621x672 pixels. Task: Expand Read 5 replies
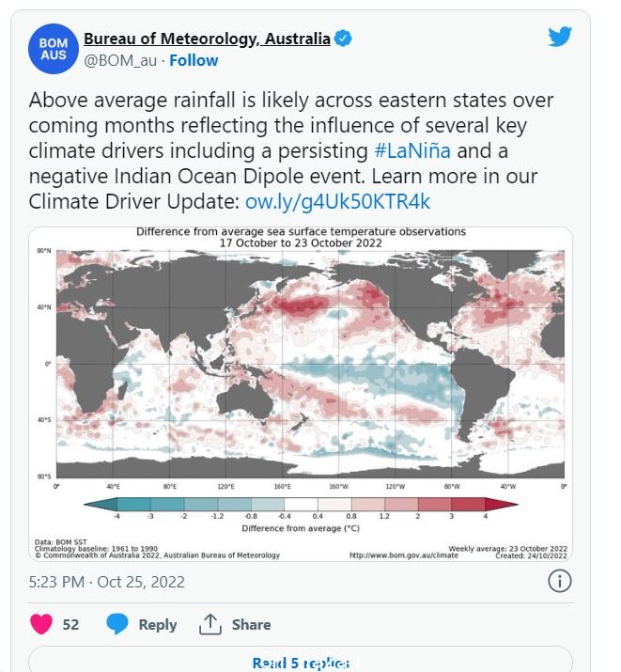pos(301,663)
